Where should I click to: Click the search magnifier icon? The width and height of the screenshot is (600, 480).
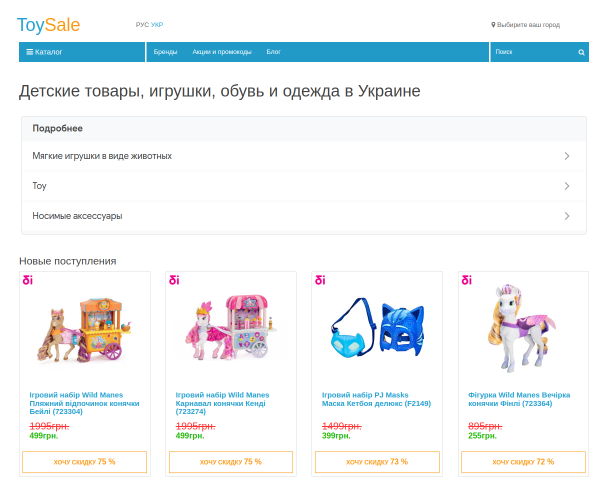click(581, 52)
